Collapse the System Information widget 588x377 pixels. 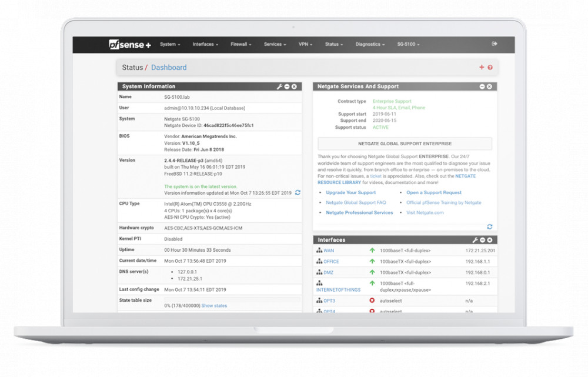[287, 86]
